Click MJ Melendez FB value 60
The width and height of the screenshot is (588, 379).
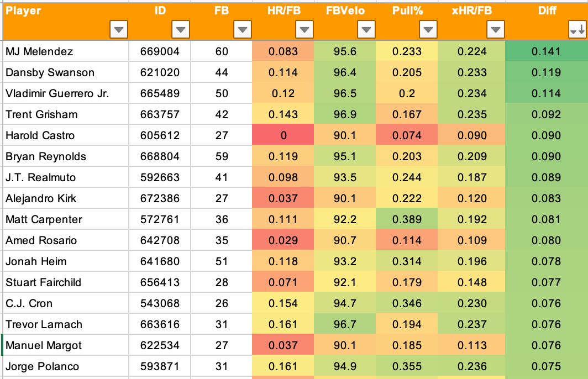(x=222, y=51)
